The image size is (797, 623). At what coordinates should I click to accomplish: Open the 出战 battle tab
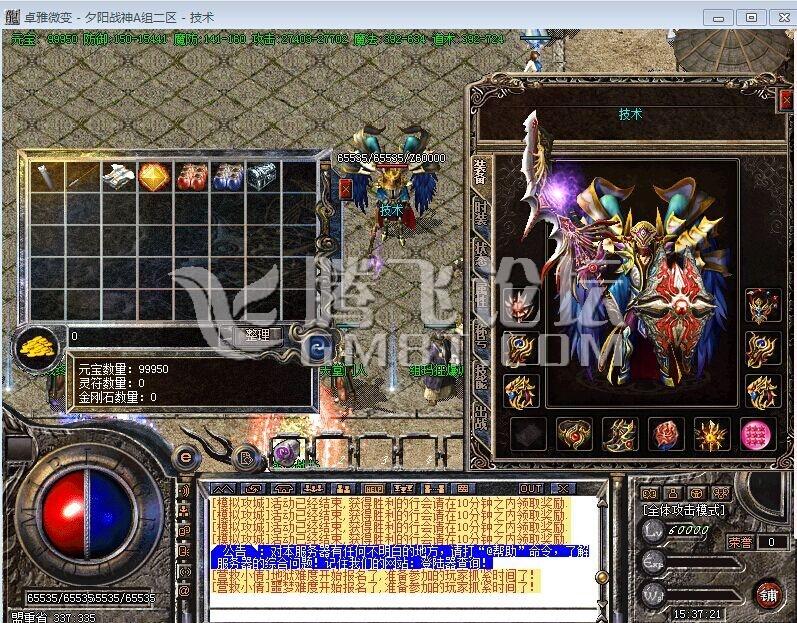[x=481, y=419]
